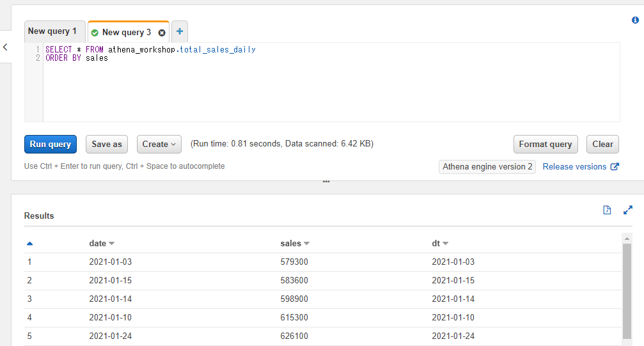
Task: Sort results by date column
Action: [x=102, y=243]
